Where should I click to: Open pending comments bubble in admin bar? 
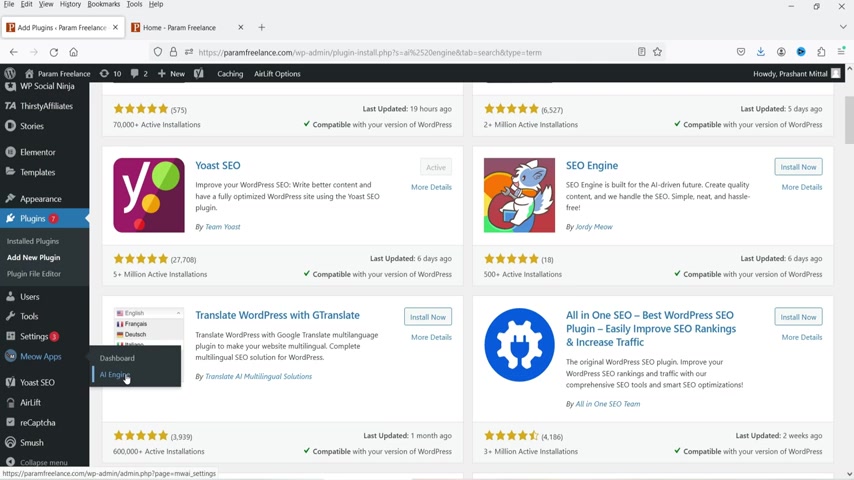pos(139,73)
